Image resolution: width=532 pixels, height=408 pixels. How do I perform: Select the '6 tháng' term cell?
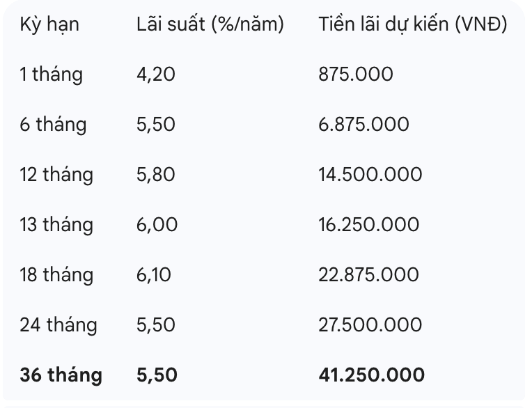(x=53, y=125)
